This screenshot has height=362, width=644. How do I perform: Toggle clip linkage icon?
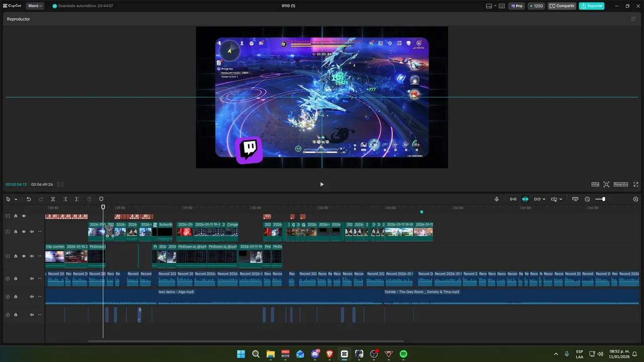pos(537,199)
